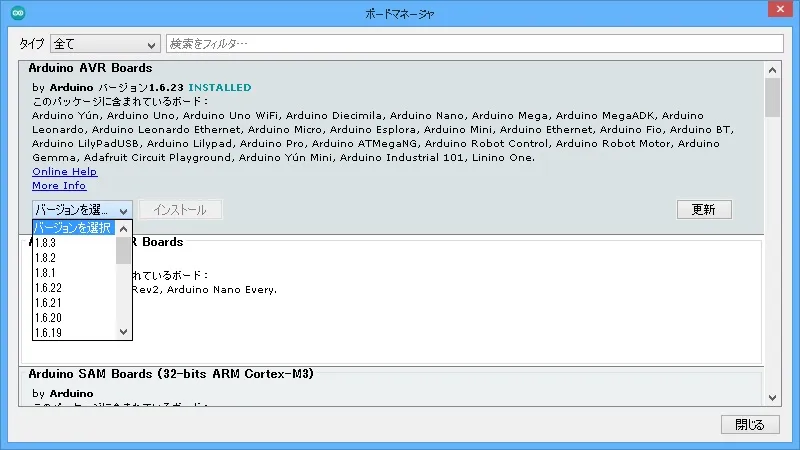Pick version 1.6.22 from version list
800x450 pixels.
pos(48,288)
